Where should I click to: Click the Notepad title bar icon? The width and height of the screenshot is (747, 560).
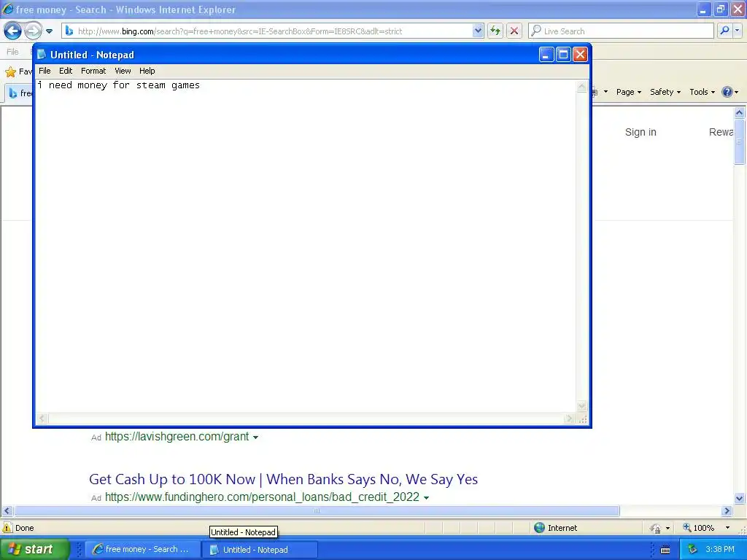pyautogui.click(x=42, y=55)
